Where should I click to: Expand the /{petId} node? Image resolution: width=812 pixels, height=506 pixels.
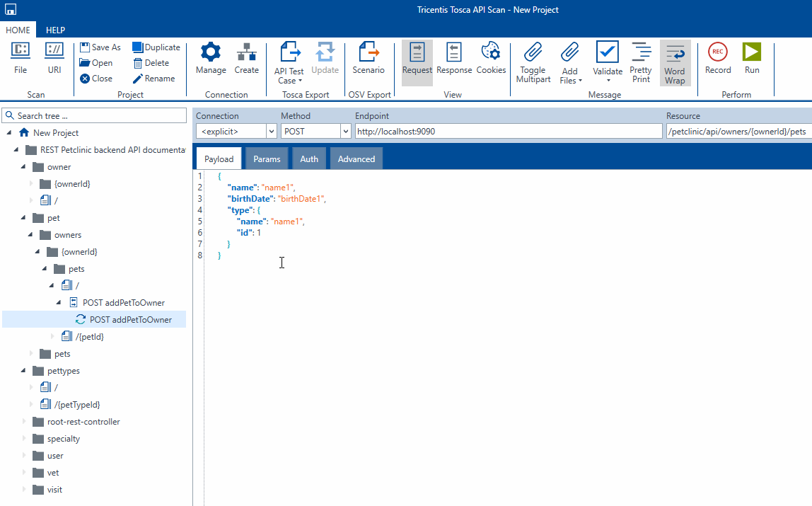52,337
